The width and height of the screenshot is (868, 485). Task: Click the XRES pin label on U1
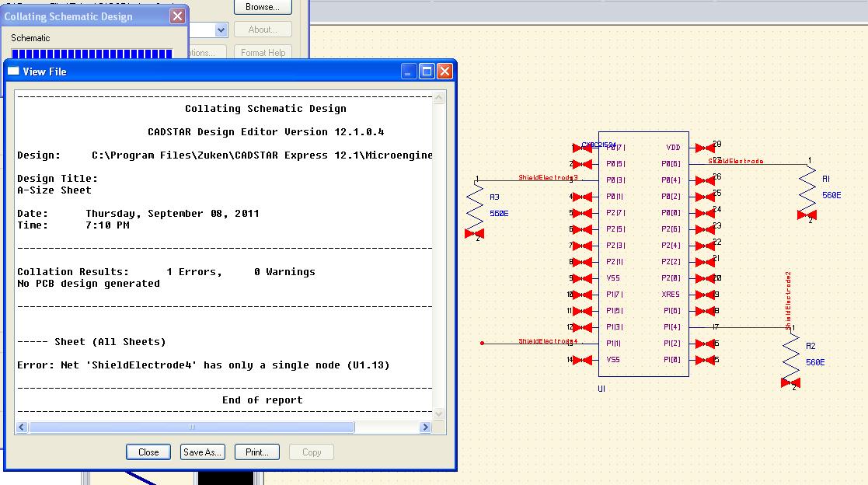671,294
